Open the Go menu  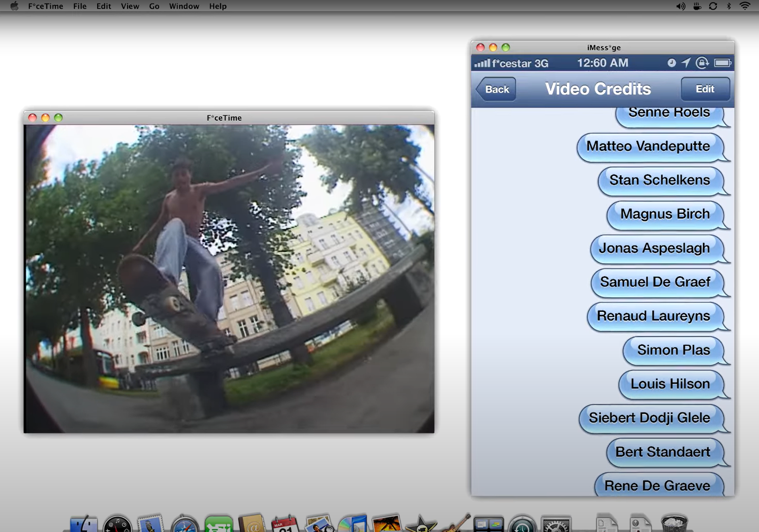(154, 6)
